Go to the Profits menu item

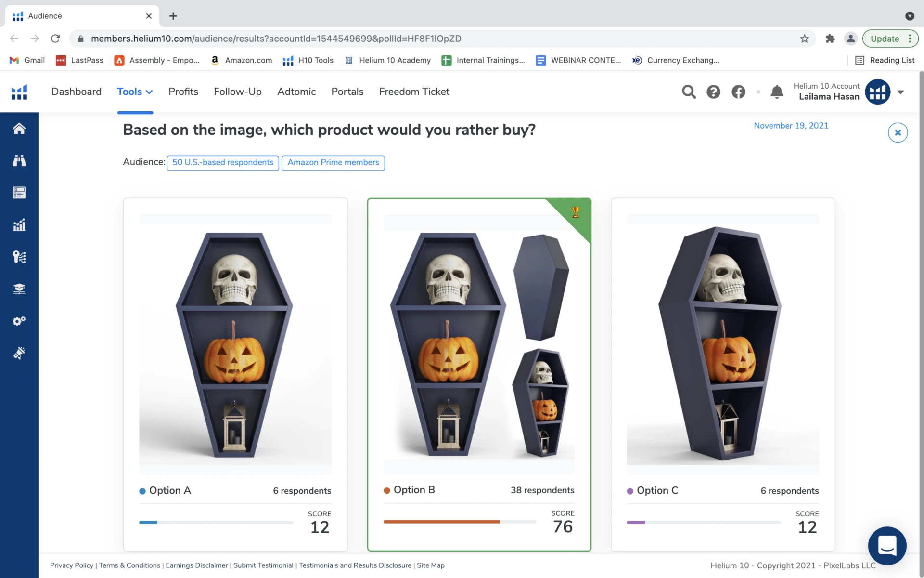[x=183, y=92]
